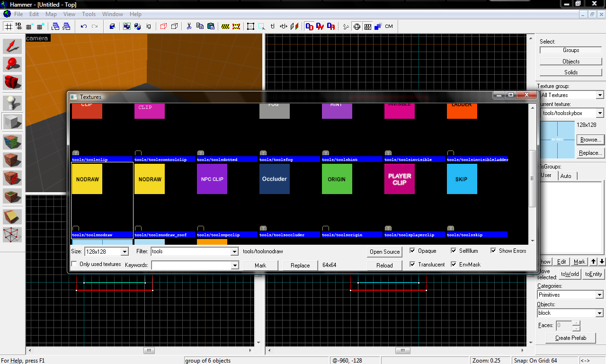The height and width of the screenshot is (364, 606).
Task: Click the larger grid size icon
Action: click(x=40, y=27)
